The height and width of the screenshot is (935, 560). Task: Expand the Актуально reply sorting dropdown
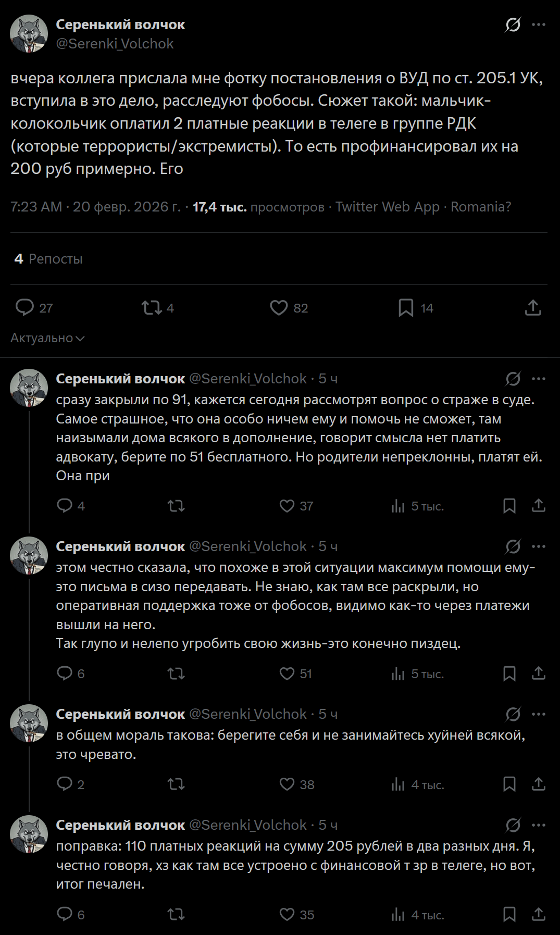pos(47,338)
